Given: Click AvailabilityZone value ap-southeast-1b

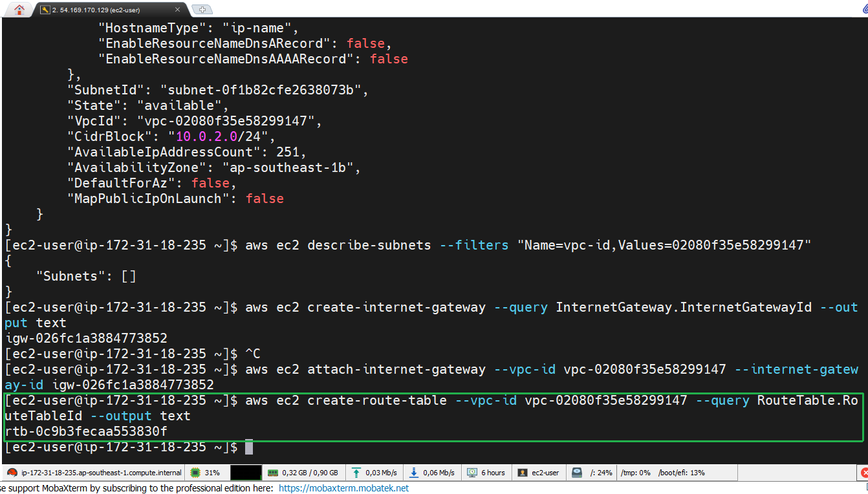Looking at the screenshot, I should (291, 167).
